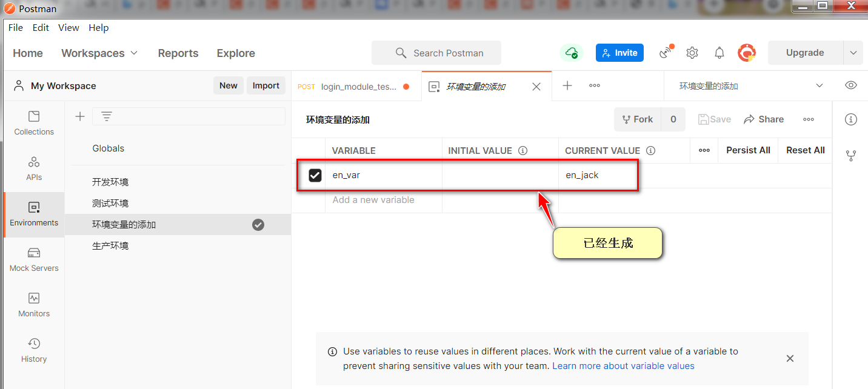
Task: Switch to the login_module_tes... request tab
Action: pos(356,87)
